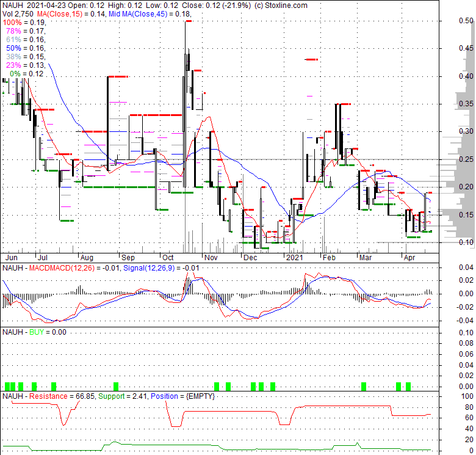Click the 0.04 MACD axis label
The image size is (476, 455).
pos(466,268)
